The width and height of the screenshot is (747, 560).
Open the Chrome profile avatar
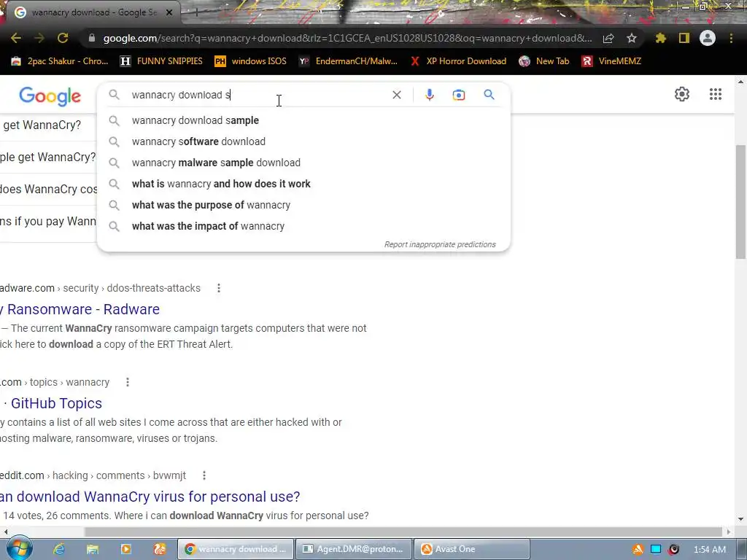[708, 38]
